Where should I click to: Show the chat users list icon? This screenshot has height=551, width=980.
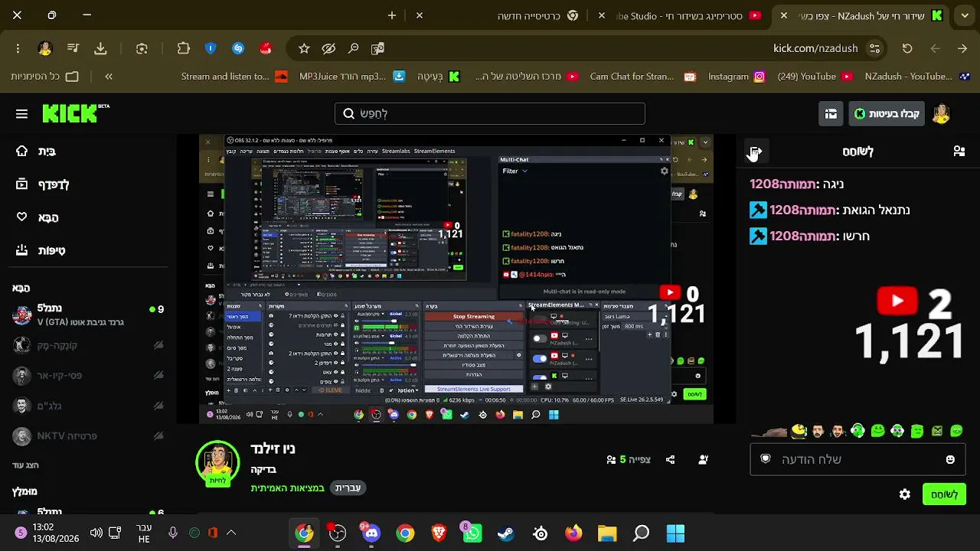[959, 152]
